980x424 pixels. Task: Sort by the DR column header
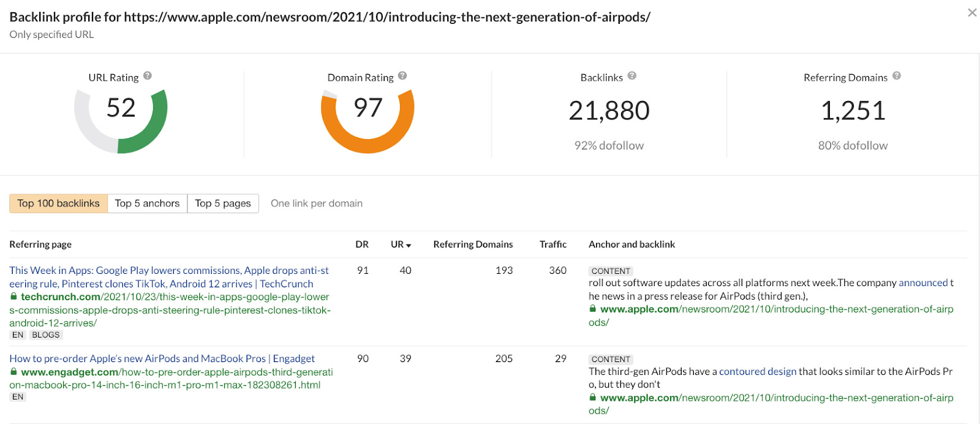(x=362, y=244)
